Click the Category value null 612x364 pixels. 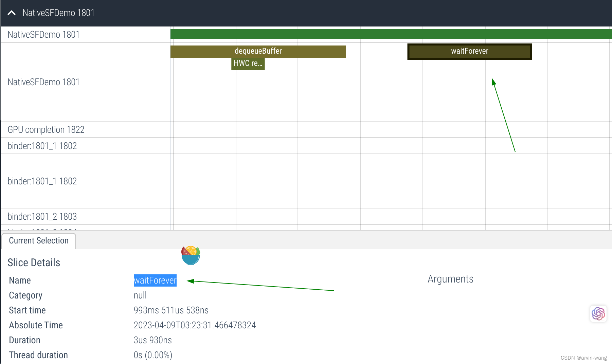click(x=140, y=295)
